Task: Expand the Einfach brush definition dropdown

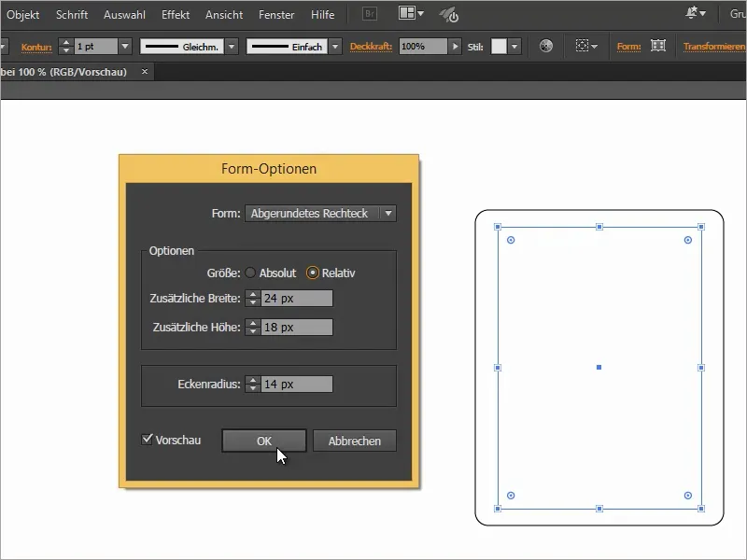Action: coord(335,46)
